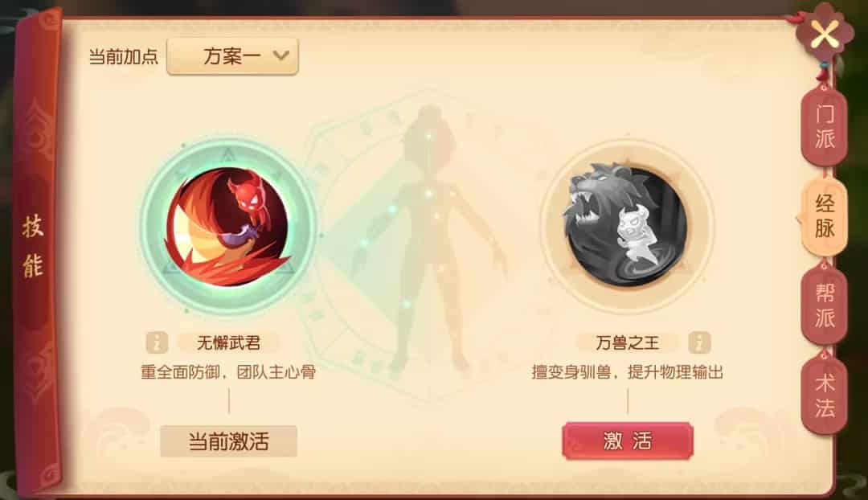Open info icon beside 无懈武君
The width and height of the screenshot is (868, 500).
coord(157,342)
